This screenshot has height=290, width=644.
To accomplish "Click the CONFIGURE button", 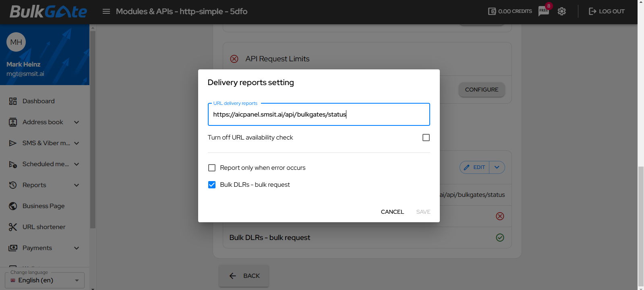I will tap(482, 90).
